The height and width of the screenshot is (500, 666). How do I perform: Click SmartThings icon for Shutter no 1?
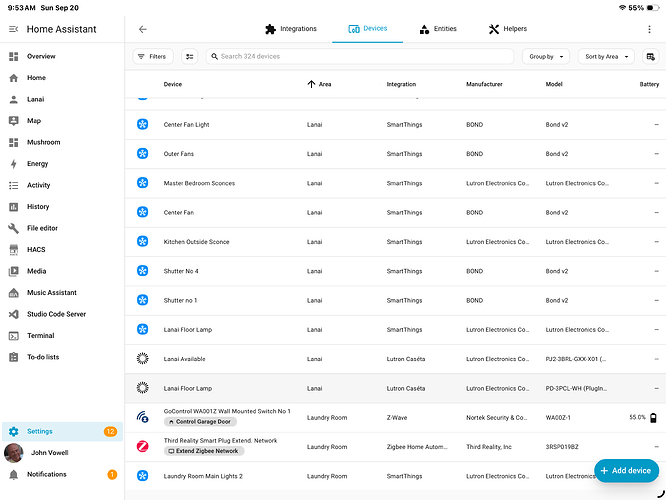143,300
